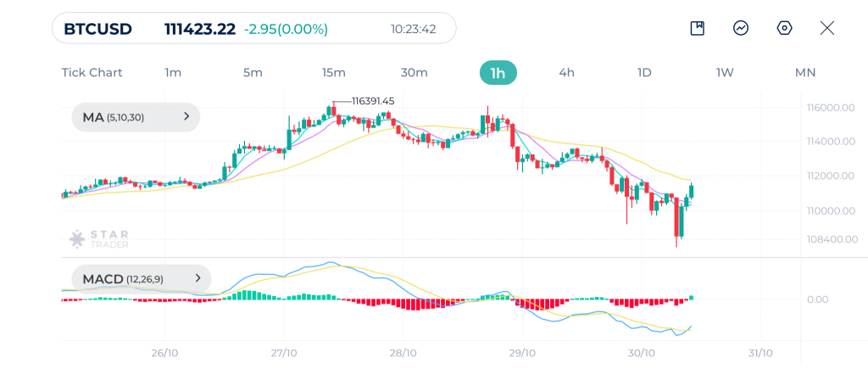Screen dimensions: 868x386
Task: Switch to the 30m timeframe
Action: 414,73
